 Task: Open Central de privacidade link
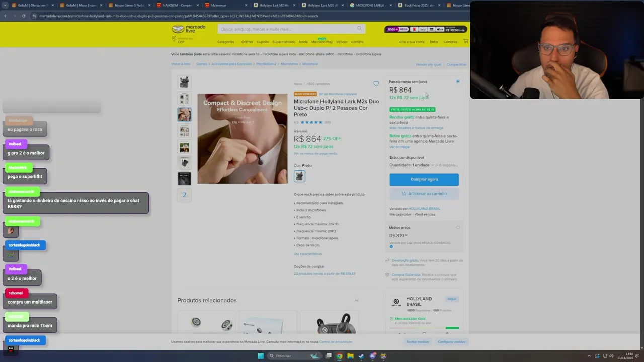tap(336, 342)
